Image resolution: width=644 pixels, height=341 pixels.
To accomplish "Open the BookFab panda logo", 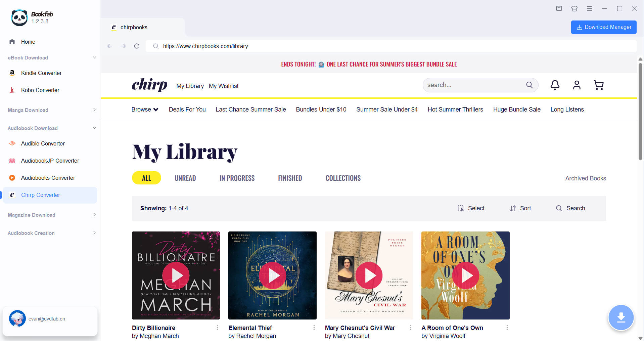I will click(19, 18).
